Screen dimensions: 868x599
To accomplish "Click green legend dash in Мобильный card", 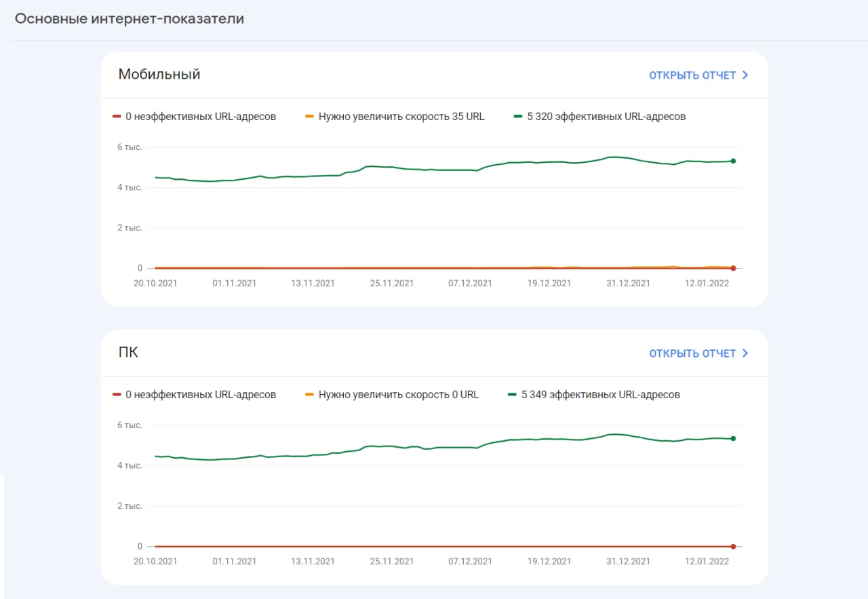I will [518, 117].
